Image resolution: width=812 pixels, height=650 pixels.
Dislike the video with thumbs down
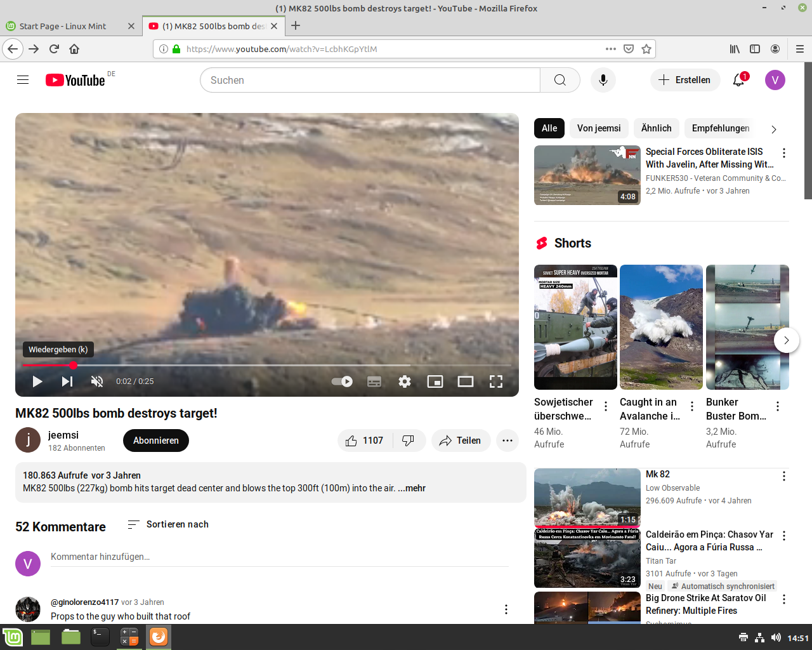[409, 441]
